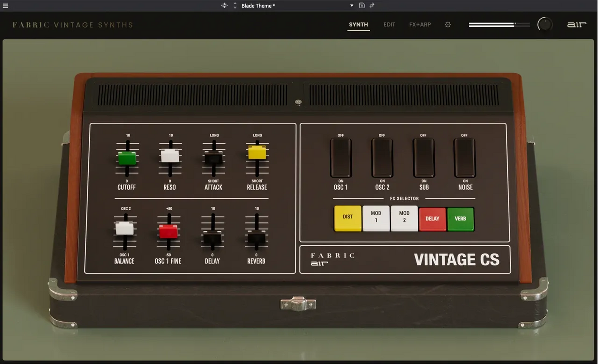Click the preset up/down stepper arrows
Screen dimensions: 598x364
point(235,6)
